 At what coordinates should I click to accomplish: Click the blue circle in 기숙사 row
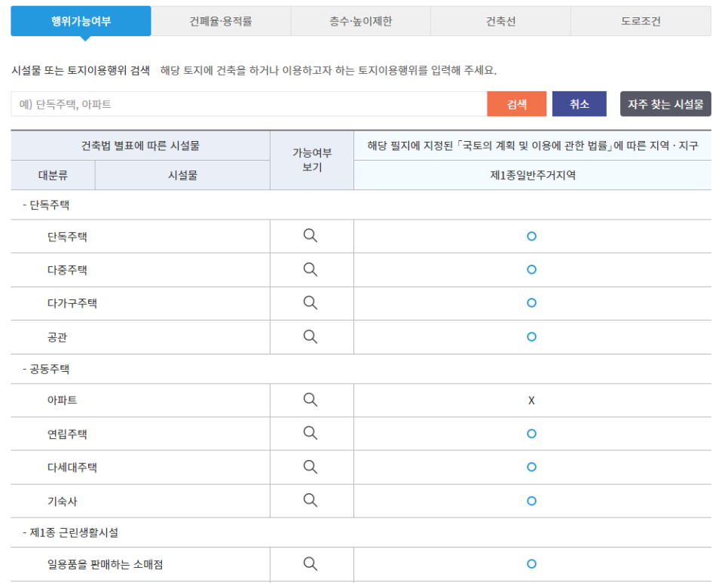pos(531,501)
